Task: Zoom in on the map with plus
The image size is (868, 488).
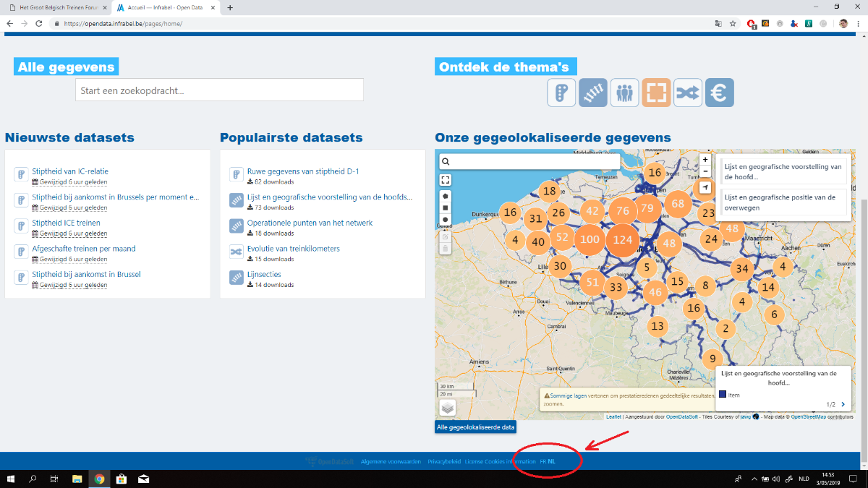Action: pos(705,160)
